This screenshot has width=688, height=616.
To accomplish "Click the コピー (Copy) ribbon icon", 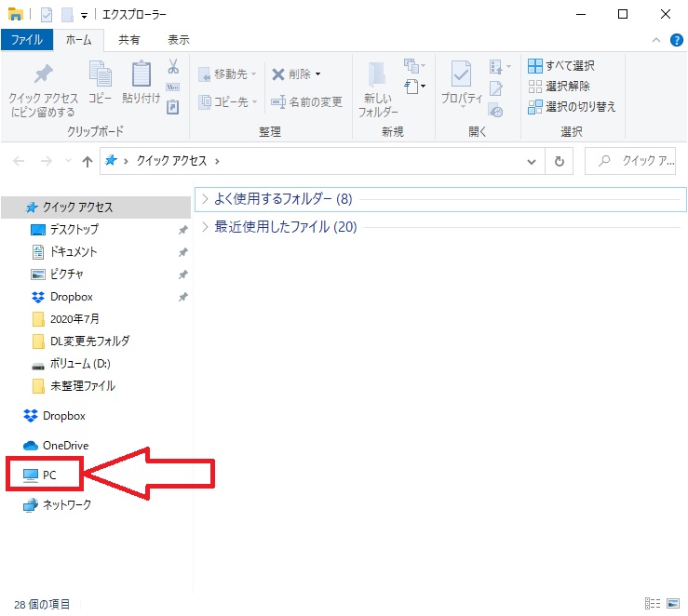I will click(x=100, y=74).
